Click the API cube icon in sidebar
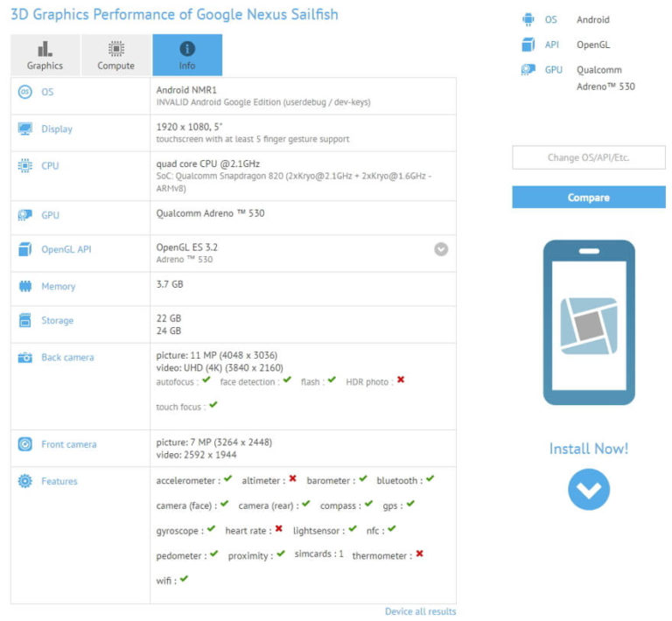672x621 pixels. pos(528,45)
